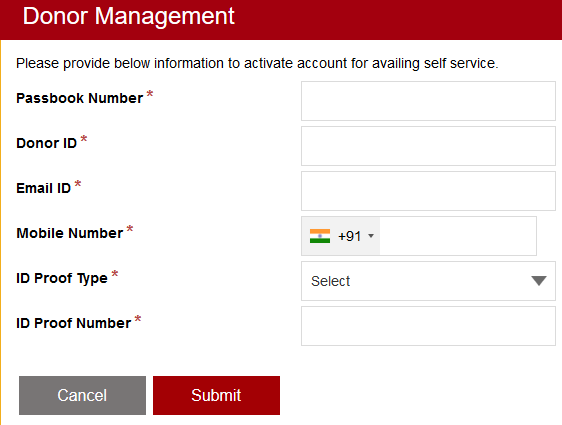
Task: Select the Email ID input box
Action: tap(428, 191)
